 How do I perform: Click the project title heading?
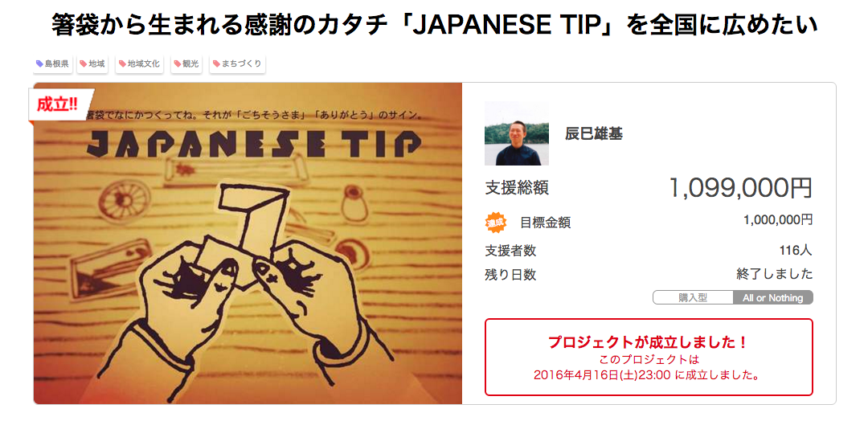pos(434,26)
